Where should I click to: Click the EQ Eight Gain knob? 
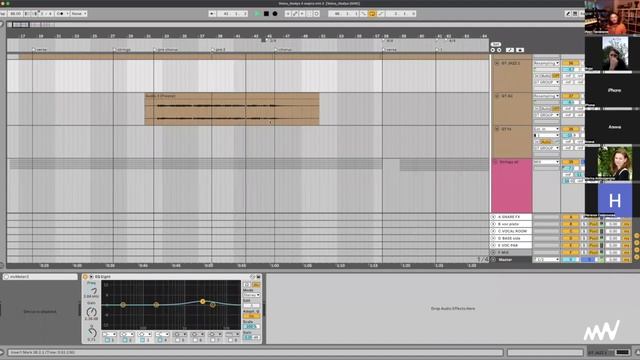coord(92,312)
